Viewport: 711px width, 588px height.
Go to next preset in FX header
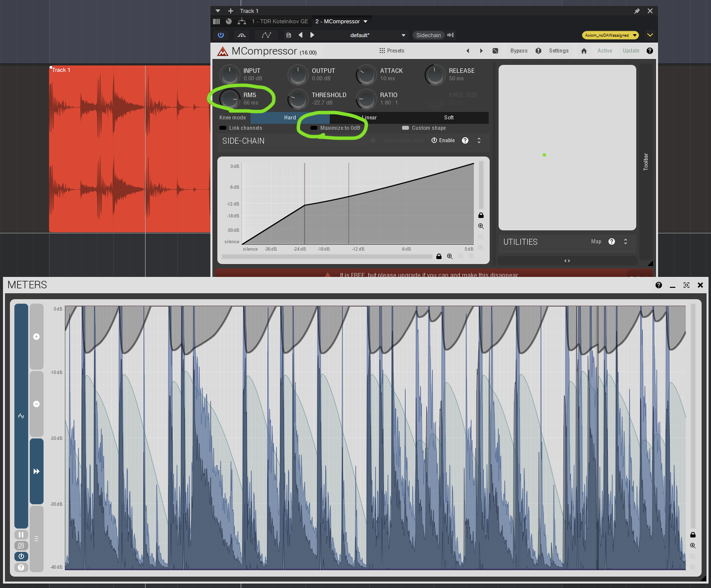click(312, 35)
